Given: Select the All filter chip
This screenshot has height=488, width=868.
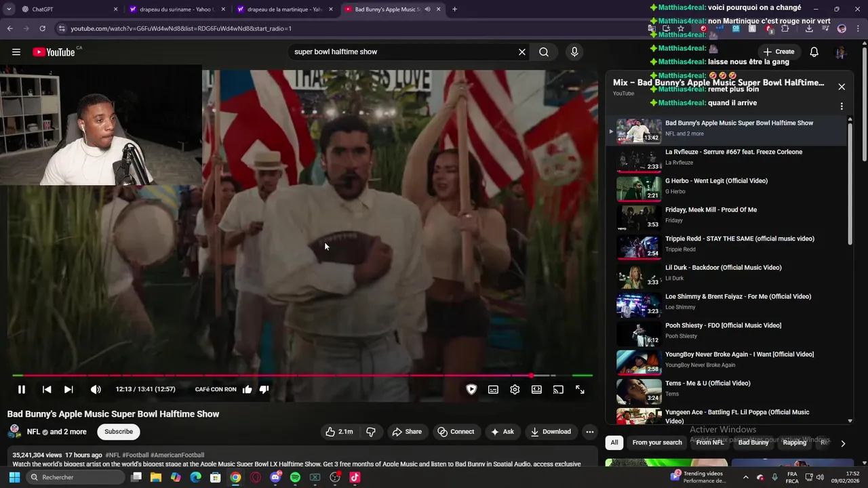Looking at the screenshot, I should [x=614, y=443].
